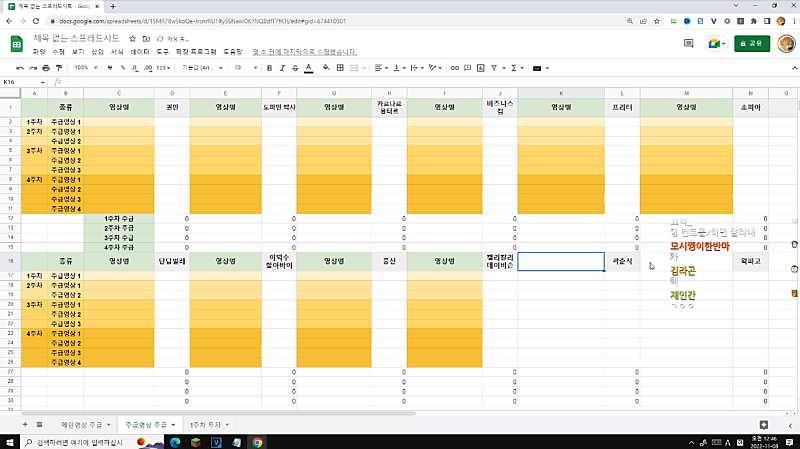This screenshot has height=449, width=800.
Task: Click the Google Meet button
Action: 716,44
